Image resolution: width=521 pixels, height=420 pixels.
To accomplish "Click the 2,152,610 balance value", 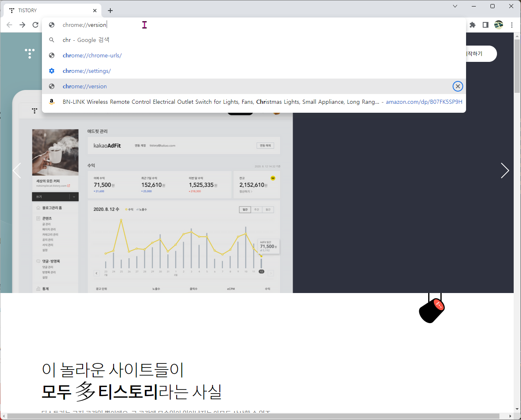I will (252, 185).
